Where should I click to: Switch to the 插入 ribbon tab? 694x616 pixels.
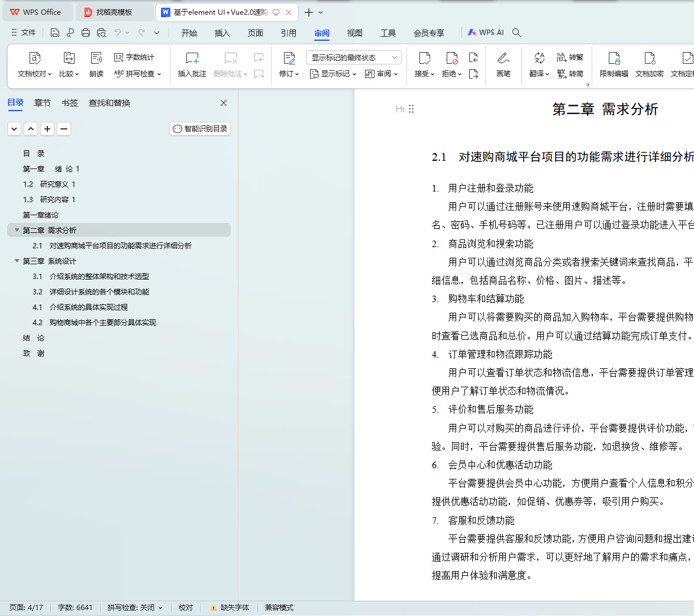point(222,33)
